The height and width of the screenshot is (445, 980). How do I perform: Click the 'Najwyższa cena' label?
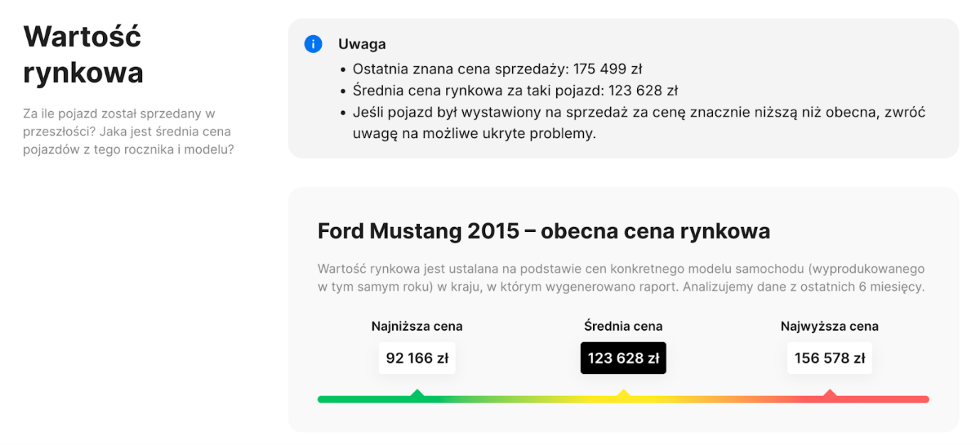click(x=829, y=326)
